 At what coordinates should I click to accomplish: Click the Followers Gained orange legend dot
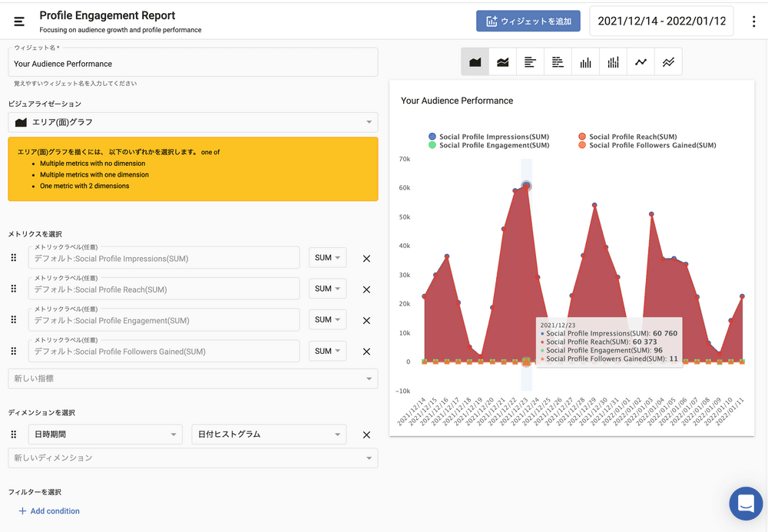pyautogui.click(x=582, y=145)
